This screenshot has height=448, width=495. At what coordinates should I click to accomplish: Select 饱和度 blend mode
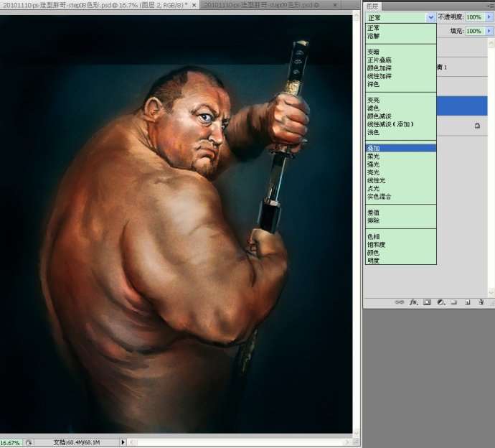pos(401,245)
